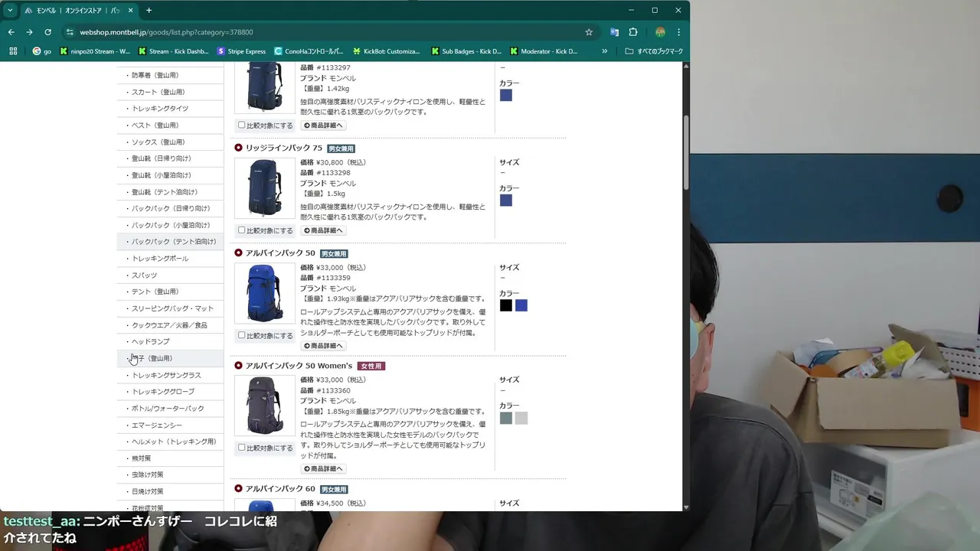
Task: Check compare box for アルパインパック 50 Women's
Action: pos(242,448)
